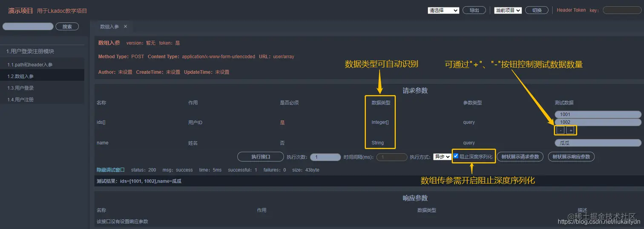This screenshot has width=644, height=229.
Task: Toggle 阻止深度序列化 checkbox
Action: point(456,156)
